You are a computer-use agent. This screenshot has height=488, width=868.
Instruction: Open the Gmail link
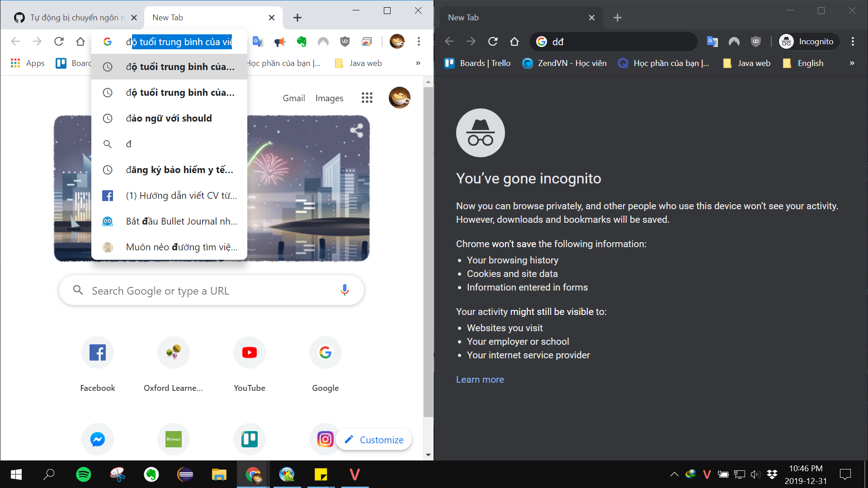click(293, 98)
